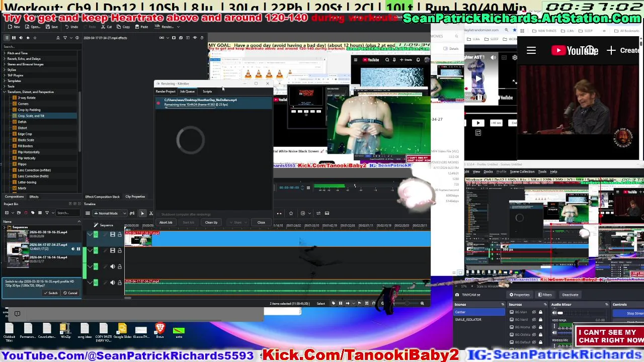Show main effects list view icon
The height and width of the screenshot is (362, 644).
(7, 38)
